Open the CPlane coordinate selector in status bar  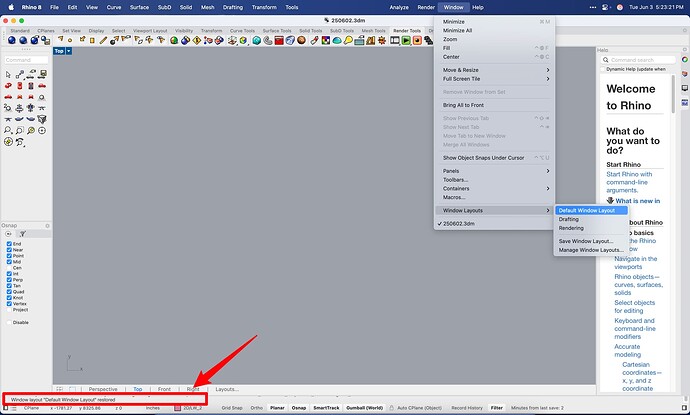[31, 408]
